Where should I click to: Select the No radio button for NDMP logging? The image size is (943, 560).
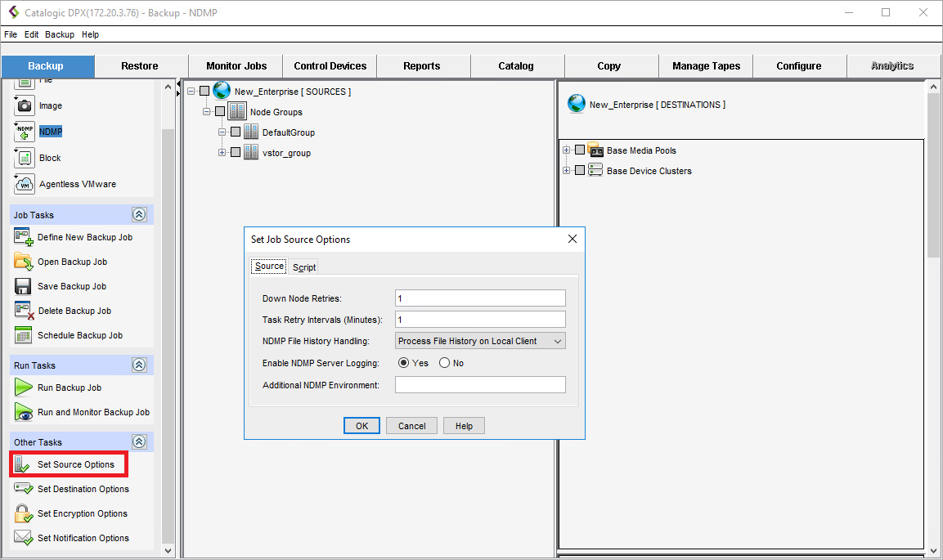pos(445,363)
